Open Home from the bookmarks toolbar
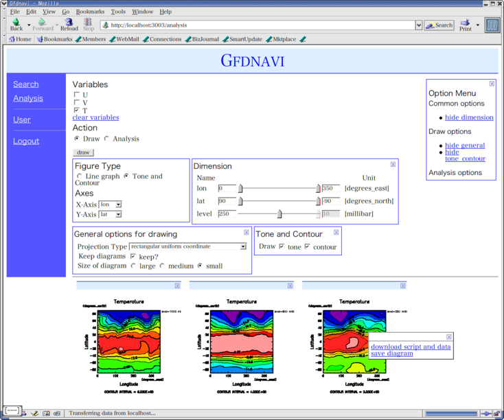 pyautogui.click(x=20, y=39)
